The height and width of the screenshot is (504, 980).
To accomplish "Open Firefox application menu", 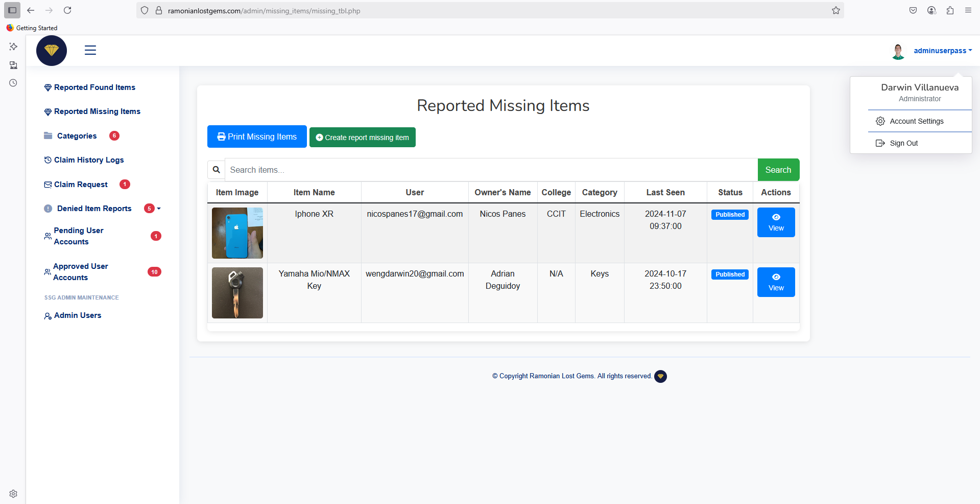I will tap(968, 10).
